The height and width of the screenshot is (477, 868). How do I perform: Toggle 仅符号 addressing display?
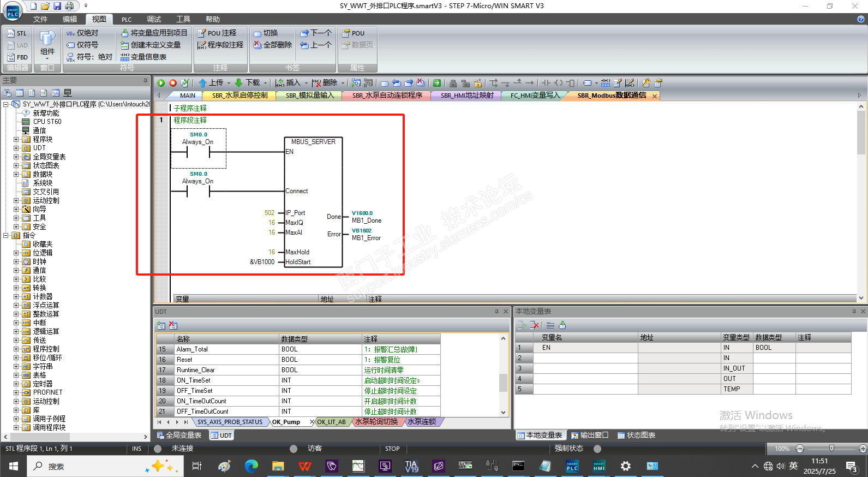(x=82, y=45)
